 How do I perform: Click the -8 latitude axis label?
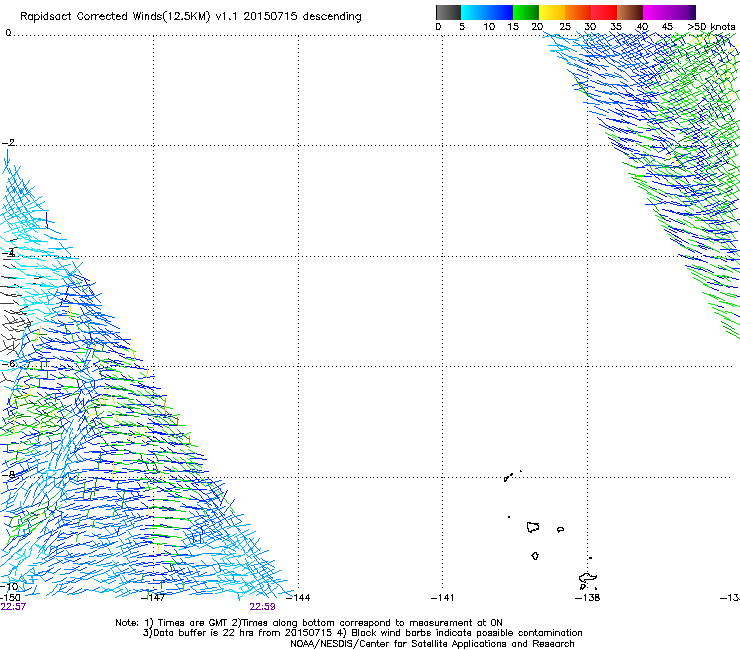coord(8,474)
